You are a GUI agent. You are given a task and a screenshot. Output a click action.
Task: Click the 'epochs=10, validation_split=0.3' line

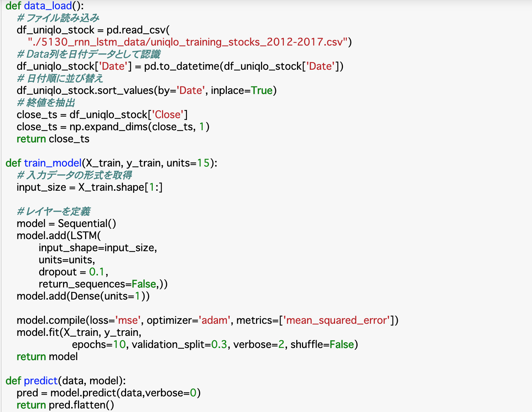pos(215,344)
